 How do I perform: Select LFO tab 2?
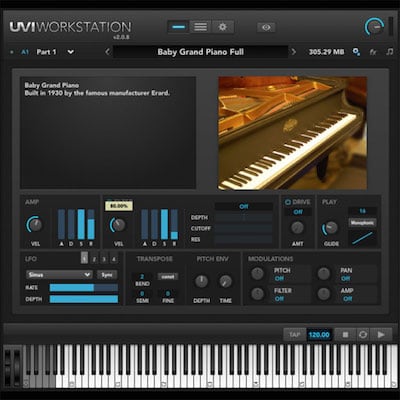coord(94,258)
